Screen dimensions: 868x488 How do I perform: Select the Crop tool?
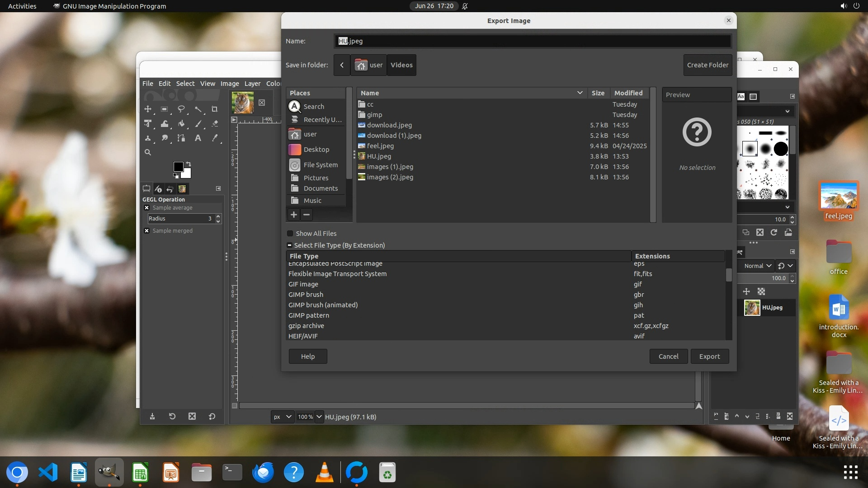(215, 109)
